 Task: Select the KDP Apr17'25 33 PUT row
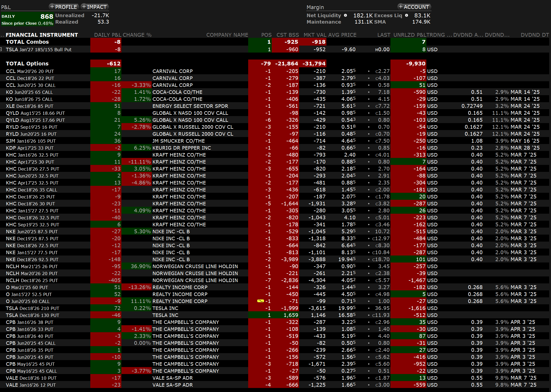point(274,148)
